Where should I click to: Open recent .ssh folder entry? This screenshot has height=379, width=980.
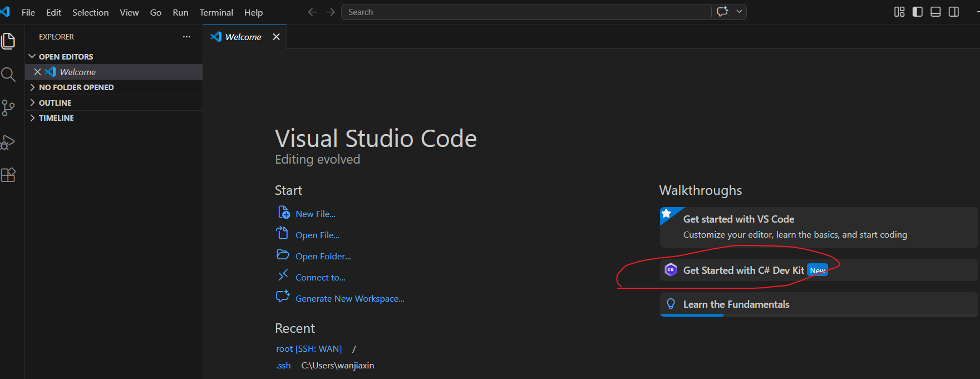pyautogui.click(x=283, y=365)
